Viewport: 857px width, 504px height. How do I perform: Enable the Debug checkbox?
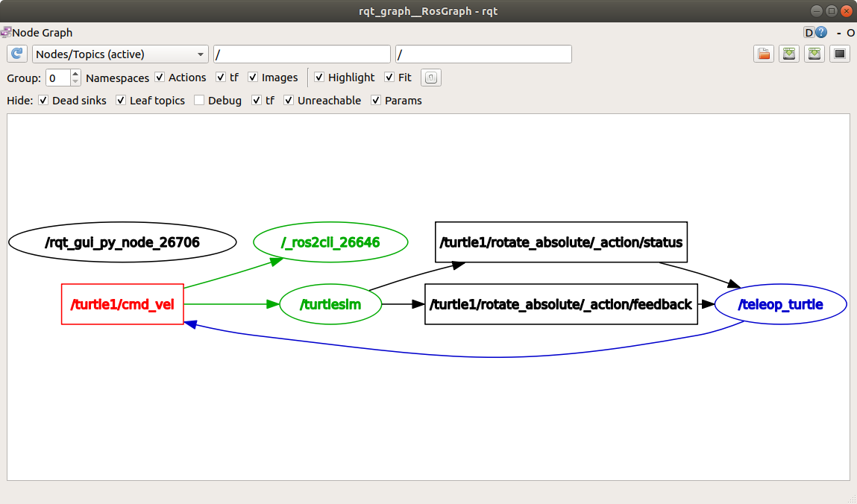point(199,100)
